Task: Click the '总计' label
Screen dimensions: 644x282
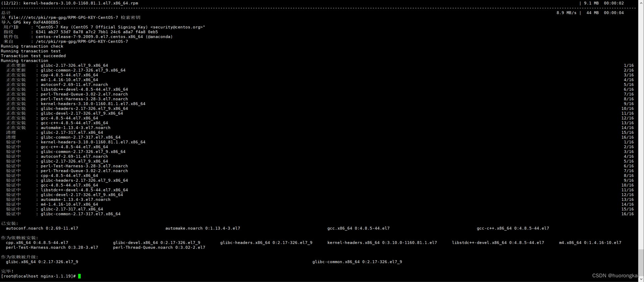Action: (x=6, y=13)
